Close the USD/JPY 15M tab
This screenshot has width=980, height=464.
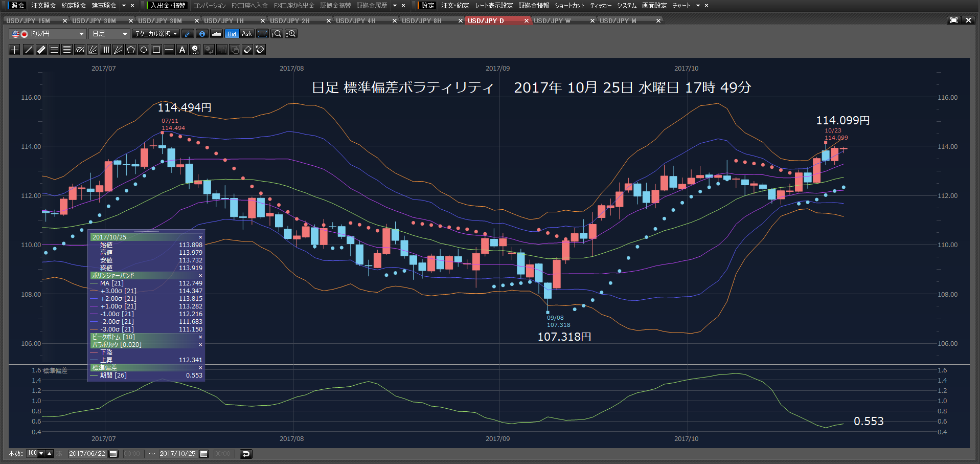[x=65, y=21]
